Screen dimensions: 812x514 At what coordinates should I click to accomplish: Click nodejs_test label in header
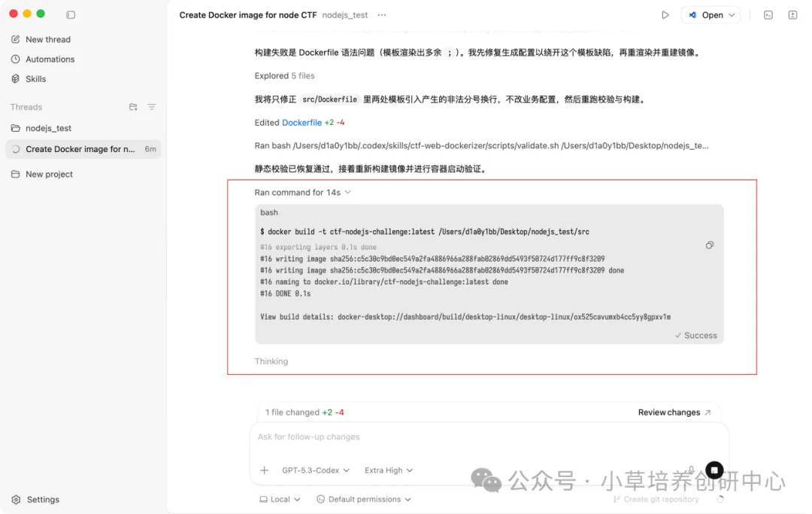click(345, 15)
